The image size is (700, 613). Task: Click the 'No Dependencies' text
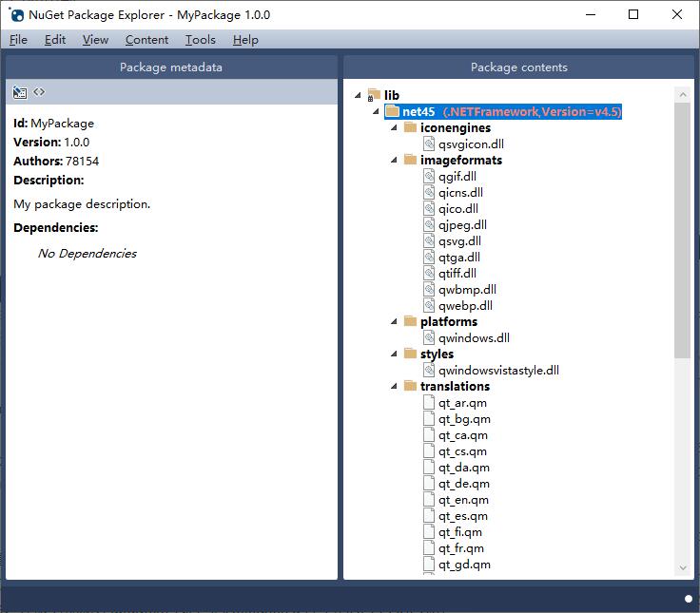tap(87, 253)
